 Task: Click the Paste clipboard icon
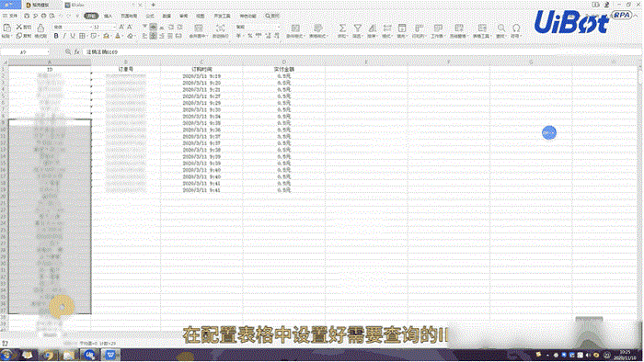pos(6,28)
